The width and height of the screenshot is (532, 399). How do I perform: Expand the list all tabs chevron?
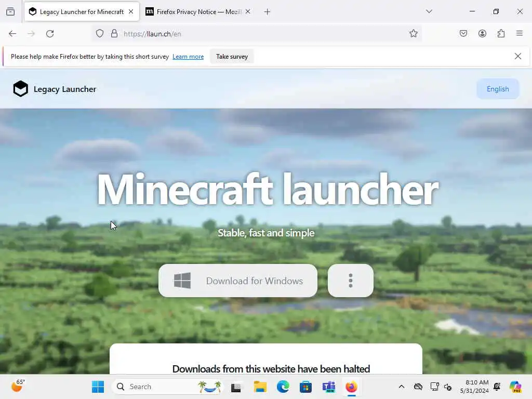[429, 11]
